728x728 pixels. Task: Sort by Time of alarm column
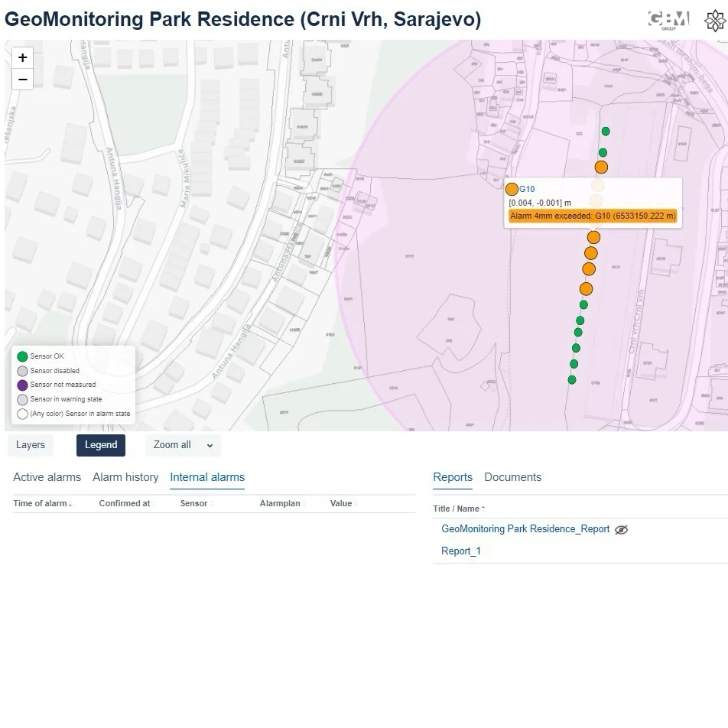point(42,503)
